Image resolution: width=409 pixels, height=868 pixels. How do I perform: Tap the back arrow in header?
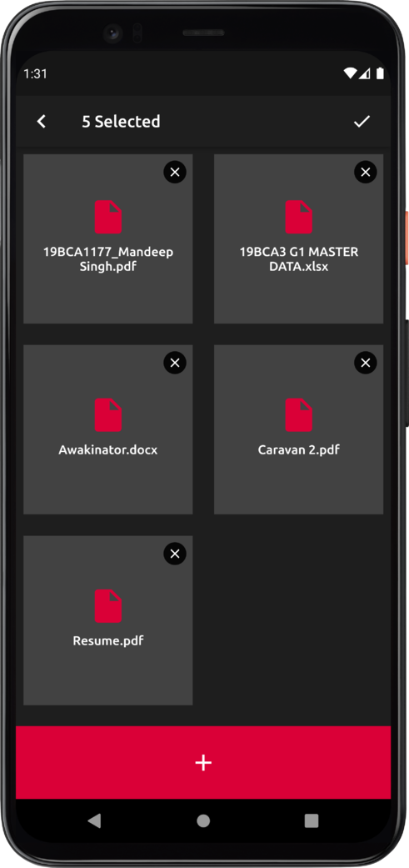(42, 121)
